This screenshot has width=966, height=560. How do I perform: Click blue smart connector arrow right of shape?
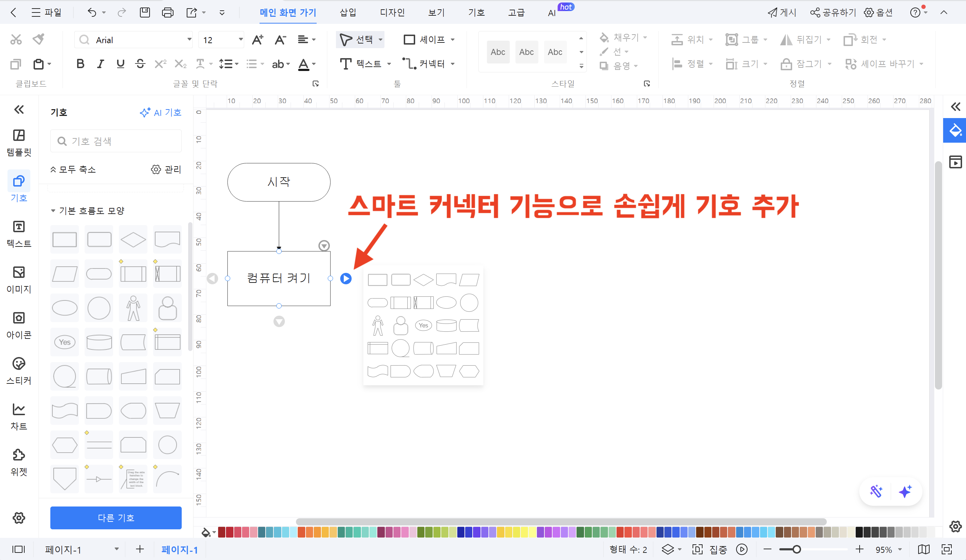(346, 279)
